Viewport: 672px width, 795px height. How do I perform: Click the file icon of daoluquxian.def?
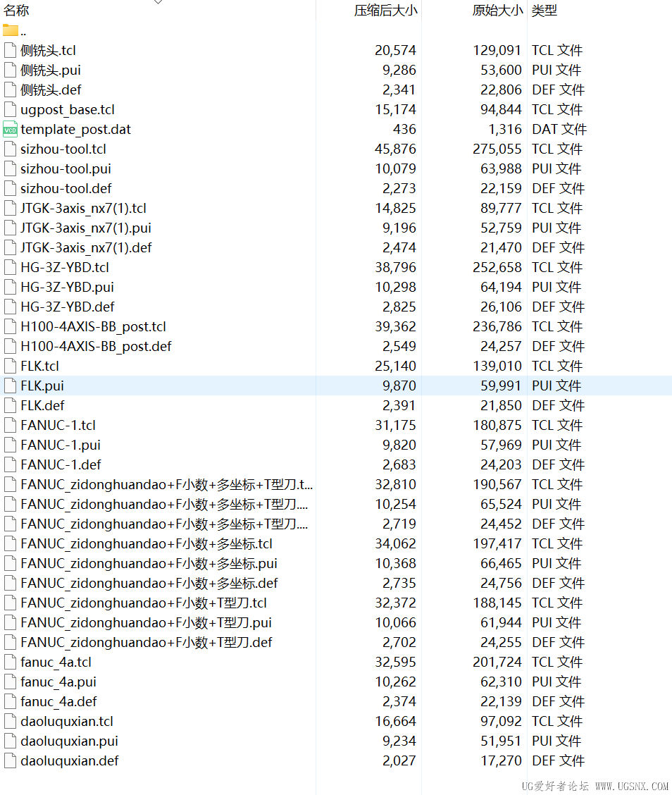pos(10,760)
